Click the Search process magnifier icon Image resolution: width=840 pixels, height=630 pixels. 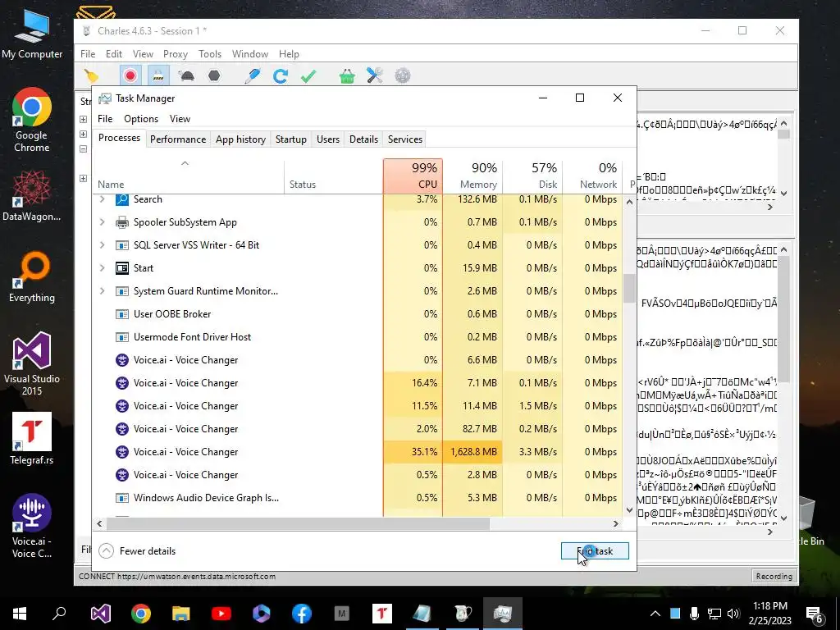click(122, 199)
